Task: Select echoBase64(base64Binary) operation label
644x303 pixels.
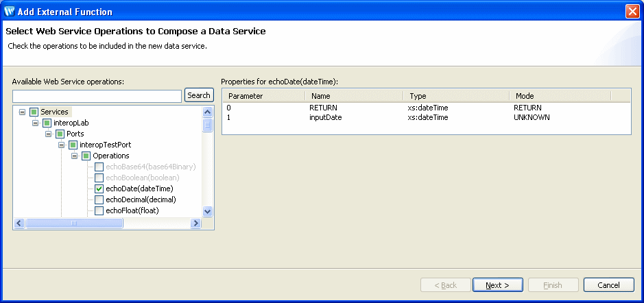Action: coord(151,167)
